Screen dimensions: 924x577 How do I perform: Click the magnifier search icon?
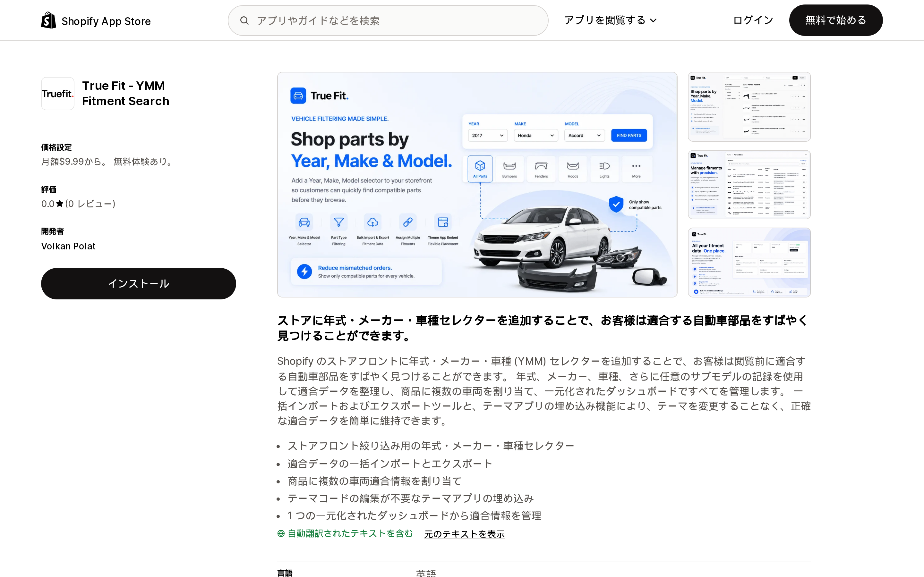coord(244,21)
